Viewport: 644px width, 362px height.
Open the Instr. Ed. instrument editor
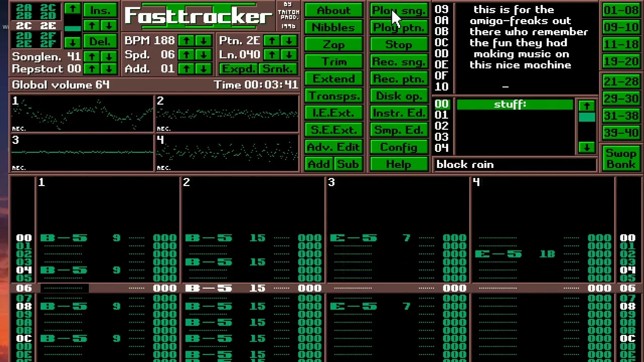[x=399, y=113]
